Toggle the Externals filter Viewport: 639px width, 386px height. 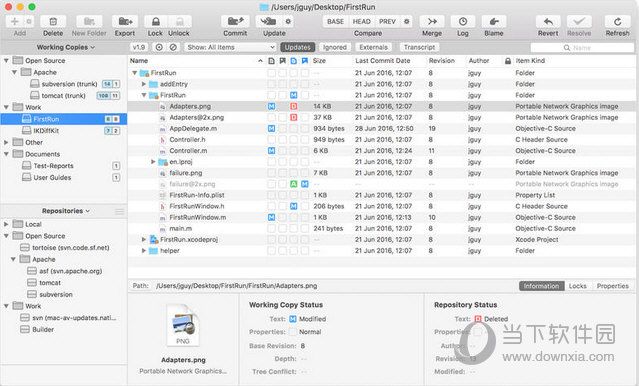click(373, 47)
